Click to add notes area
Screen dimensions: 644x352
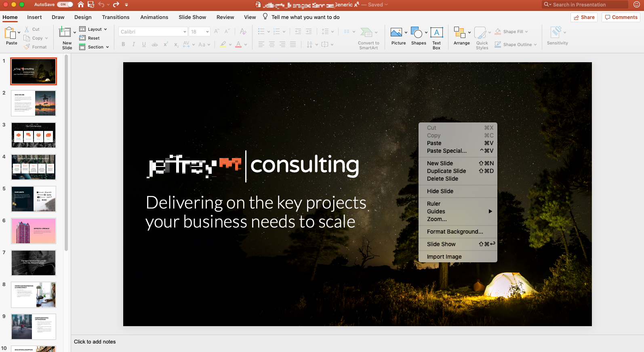tap(95, 342)
